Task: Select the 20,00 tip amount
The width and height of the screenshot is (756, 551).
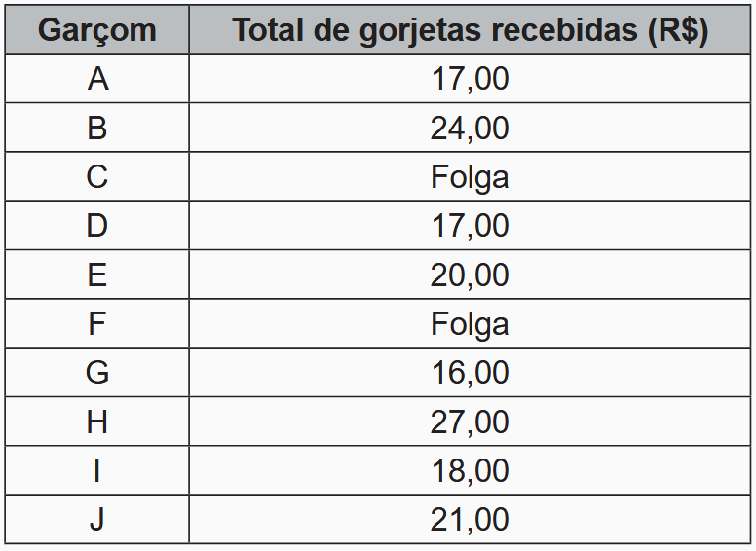Action: click(470, 275)
